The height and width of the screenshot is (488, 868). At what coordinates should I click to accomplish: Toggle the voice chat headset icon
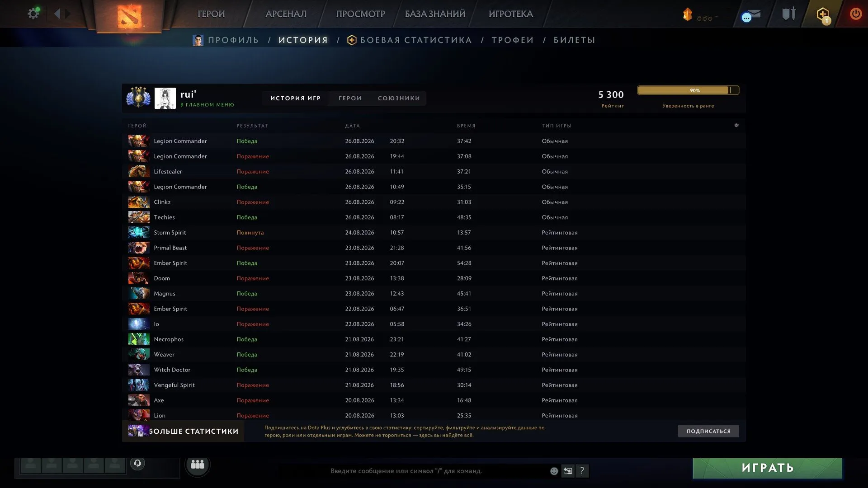[x=137, y=463]
